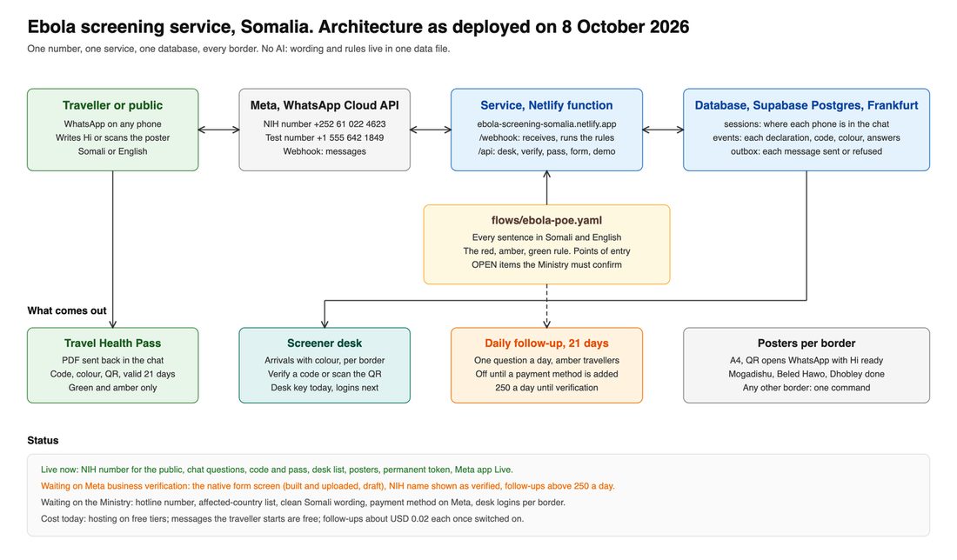
Task: Click the test number +1 555 642 1849
Action: tap(325, 138)
